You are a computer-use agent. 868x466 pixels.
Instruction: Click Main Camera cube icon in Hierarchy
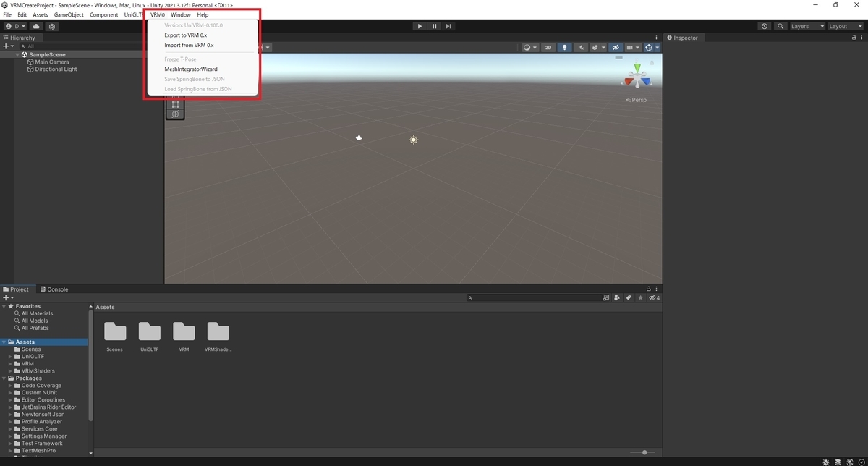pyautogui.click(x=30, y=62)
